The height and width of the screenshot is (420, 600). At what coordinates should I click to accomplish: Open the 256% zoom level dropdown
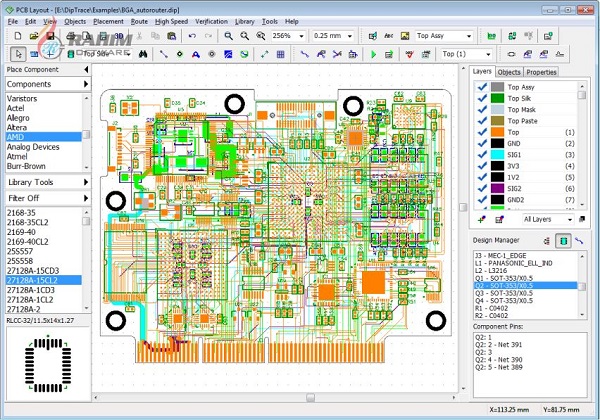(299, 36)
